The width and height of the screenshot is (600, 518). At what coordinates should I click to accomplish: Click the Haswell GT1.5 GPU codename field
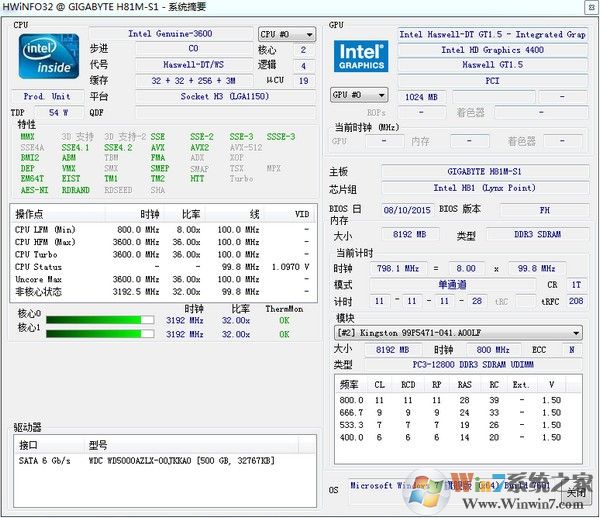492,65
